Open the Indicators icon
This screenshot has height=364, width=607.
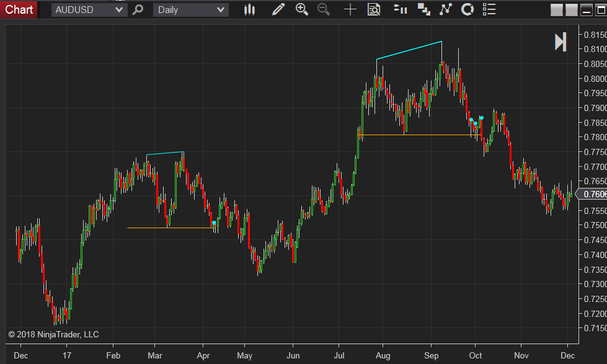[x=400, y=9]
